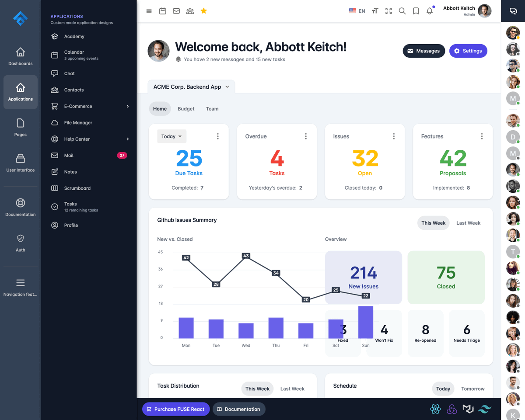Switch to the Team tab

pyautogui.click(x=212, y=109)
